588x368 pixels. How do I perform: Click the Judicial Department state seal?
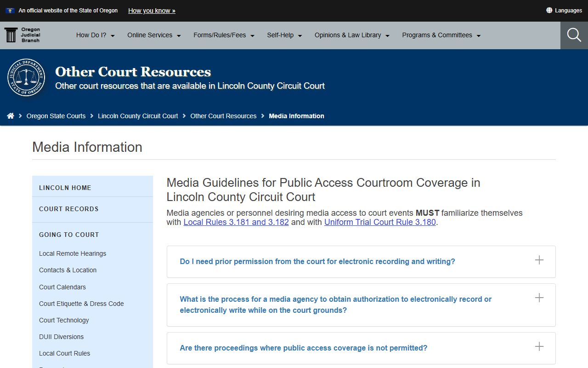[26, 77]
